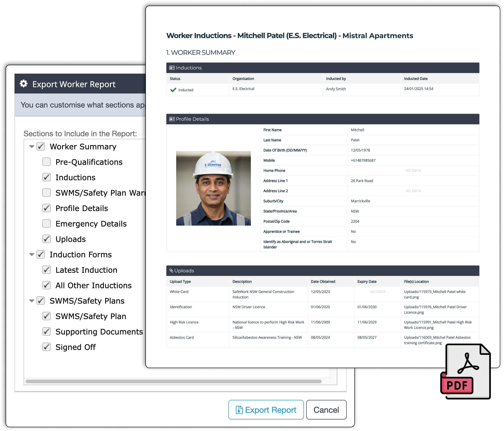
Task: Click the mobile number +61487985687
Action: point(363,161)
